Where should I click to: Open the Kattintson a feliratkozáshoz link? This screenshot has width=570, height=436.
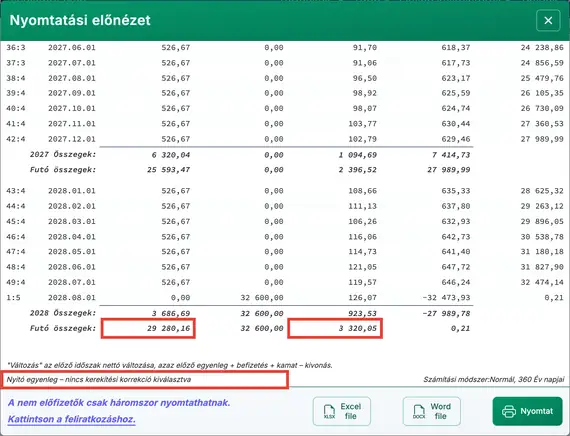click(72, 419)
